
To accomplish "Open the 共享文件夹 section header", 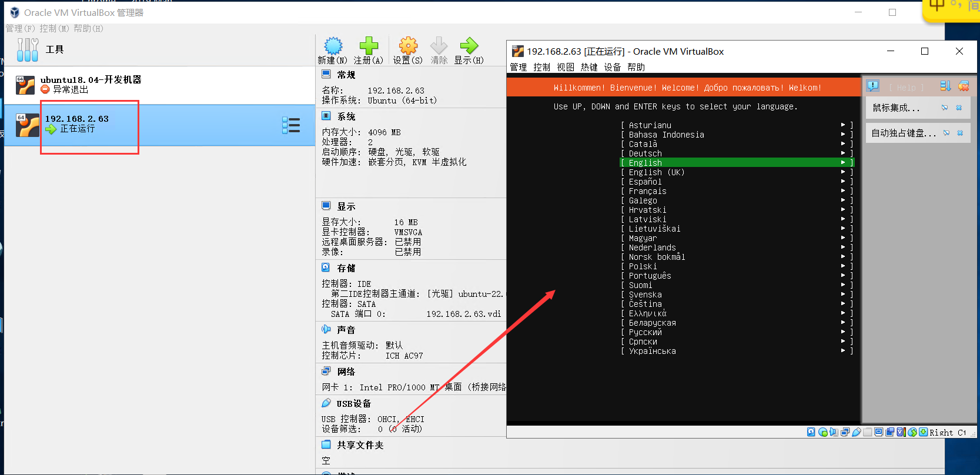I will point(360,445).
